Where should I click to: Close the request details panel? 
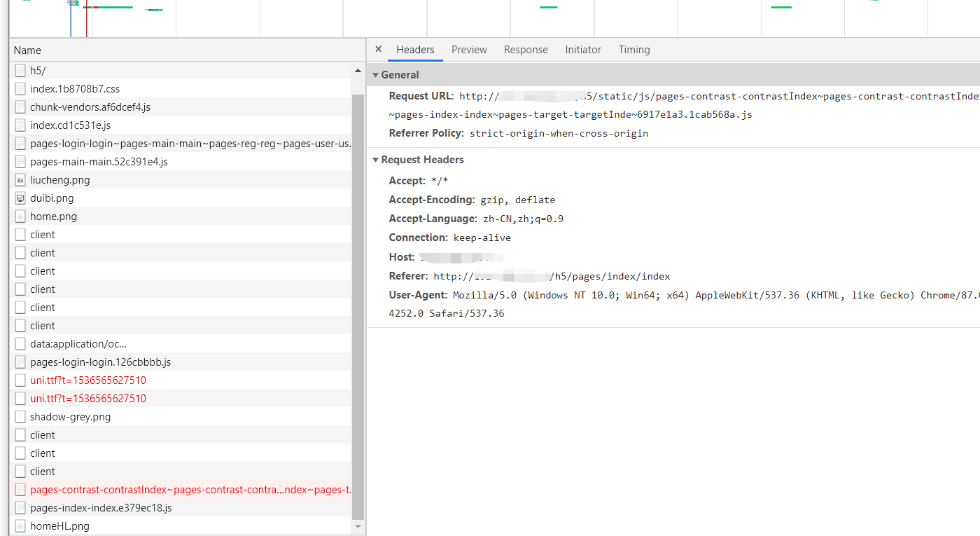[378, 50]
